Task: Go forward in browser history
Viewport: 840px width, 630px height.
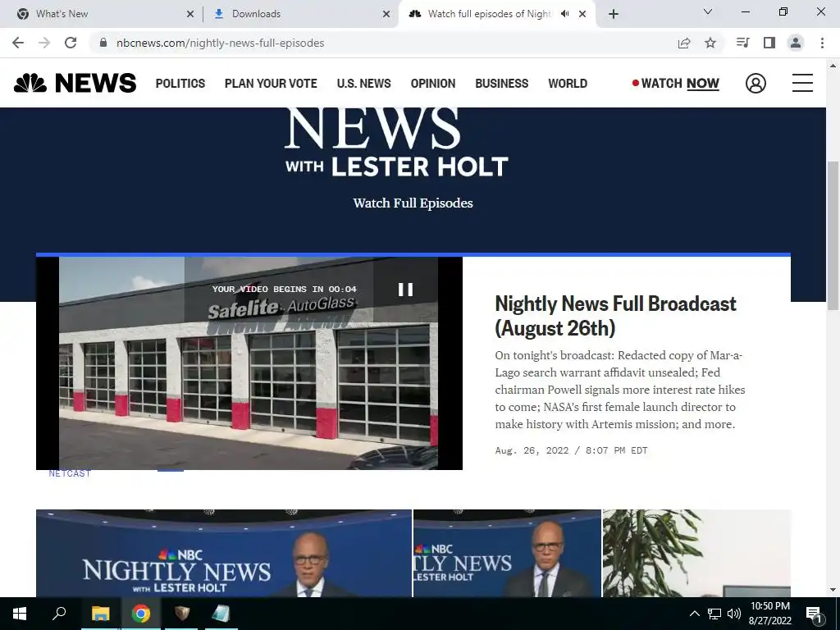Action: (44, 43)
